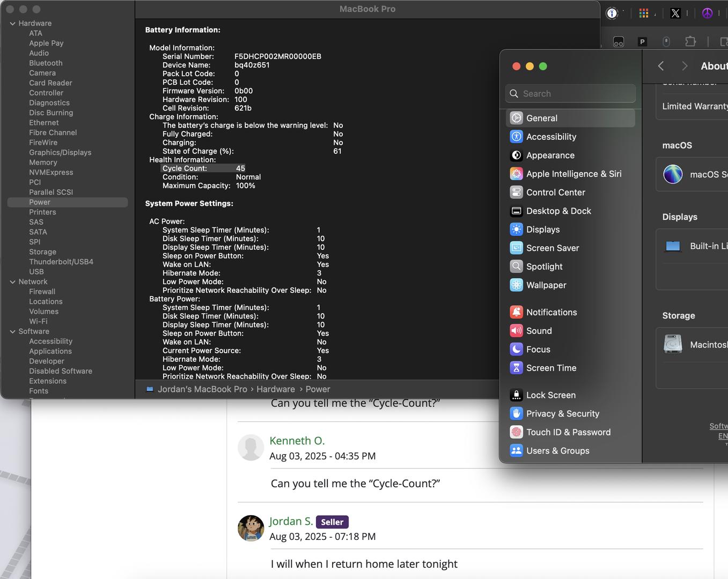Click the two-circles extension icon in browser toolbar
The height and width of the screenshot is (579, 728).
619,42
